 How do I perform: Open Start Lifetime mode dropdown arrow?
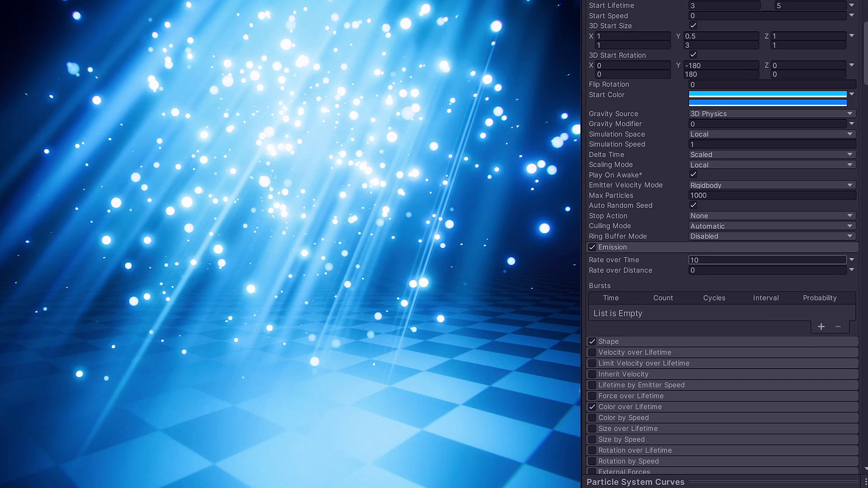pos(852,5)
